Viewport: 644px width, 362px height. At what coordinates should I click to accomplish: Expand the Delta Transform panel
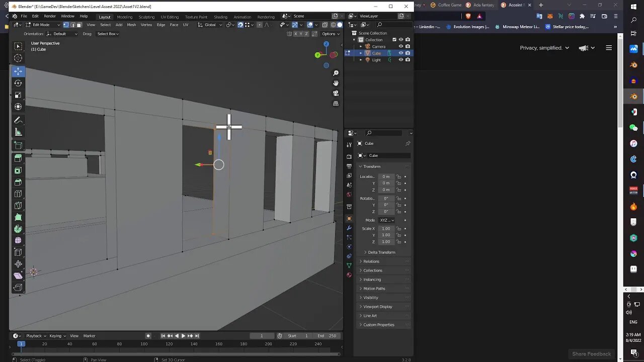pos(380,252)
